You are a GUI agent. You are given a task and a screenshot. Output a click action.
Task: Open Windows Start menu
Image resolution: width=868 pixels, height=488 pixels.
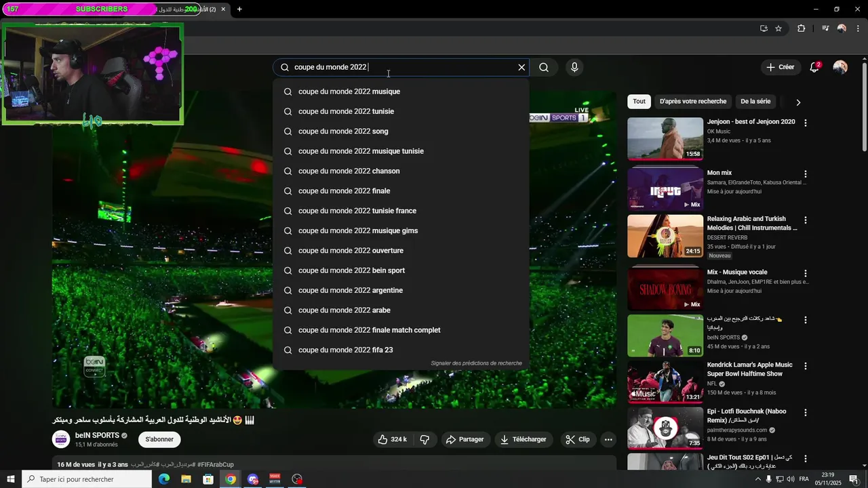pos(10,479)
